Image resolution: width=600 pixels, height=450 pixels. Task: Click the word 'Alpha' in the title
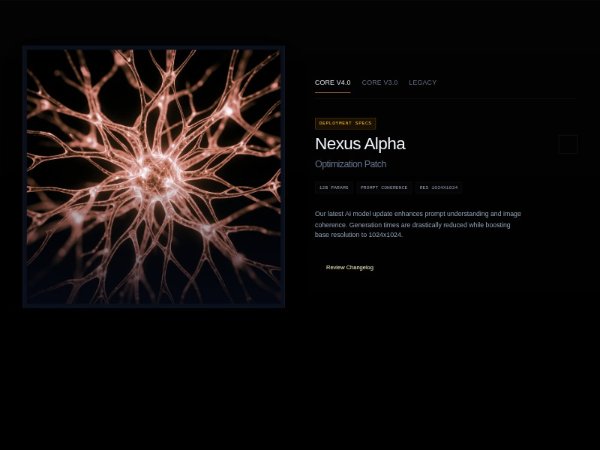[x=385, y=144]
